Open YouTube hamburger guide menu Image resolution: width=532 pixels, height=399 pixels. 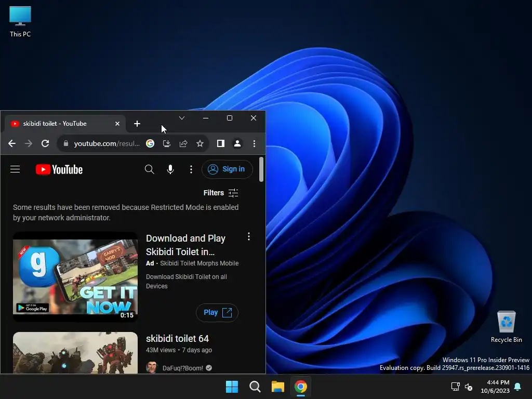(15, 169)
